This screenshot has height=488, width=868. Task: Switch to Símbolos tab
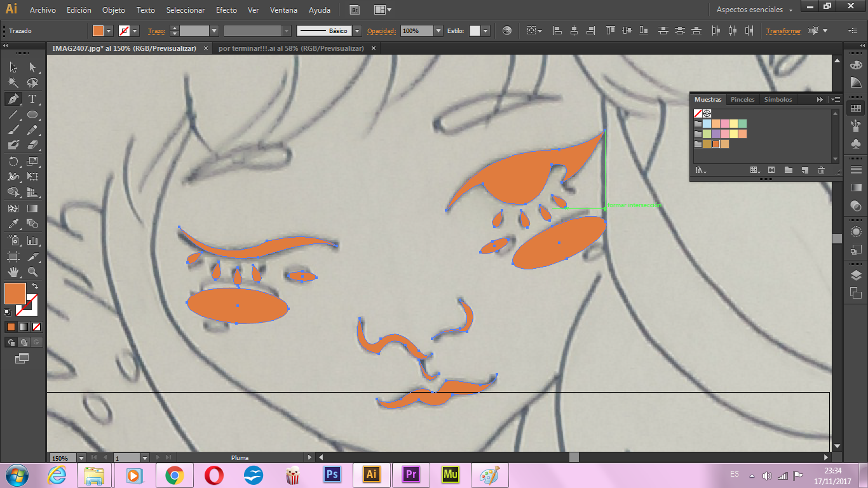click(778, 100)
